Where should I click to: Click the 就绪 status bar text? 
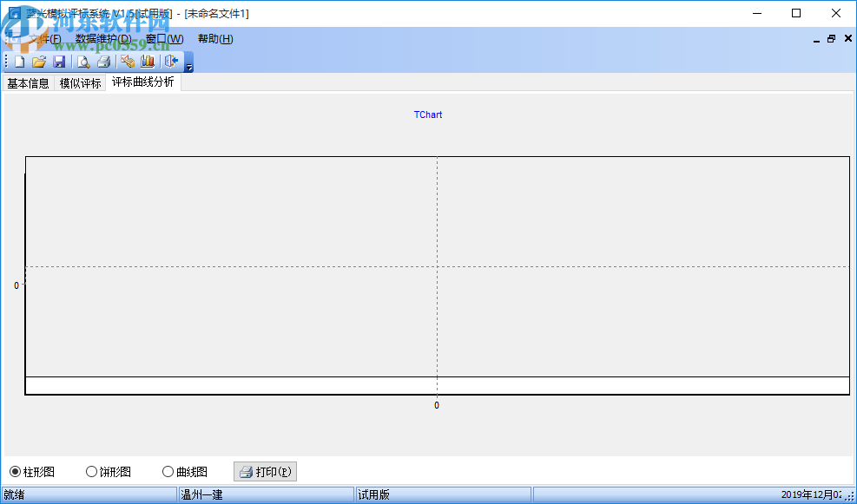coord(14,495)
